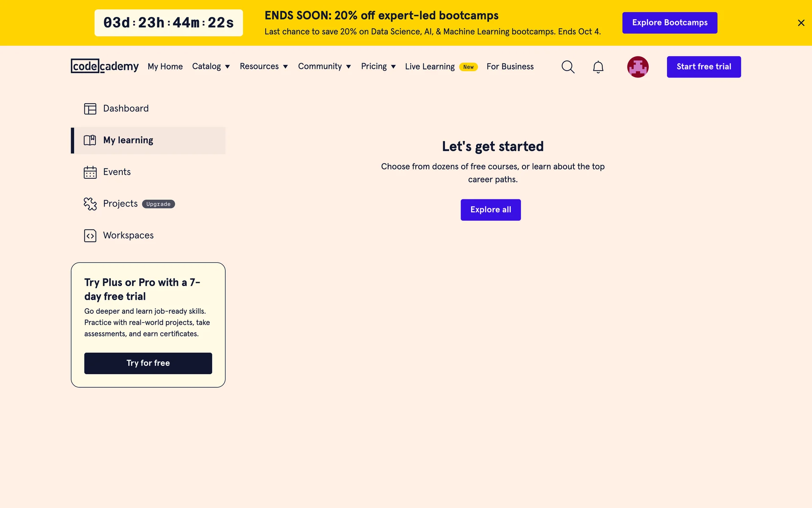Select the Projects puzzle icon
Screen dimensions: 812x508
tap(90, 204)
